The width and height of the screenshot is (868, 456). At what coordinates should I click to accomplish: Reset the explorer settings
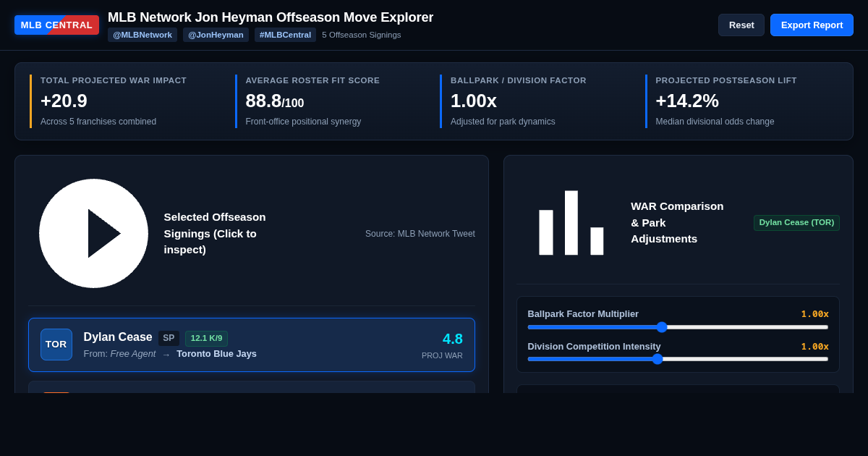741,25
